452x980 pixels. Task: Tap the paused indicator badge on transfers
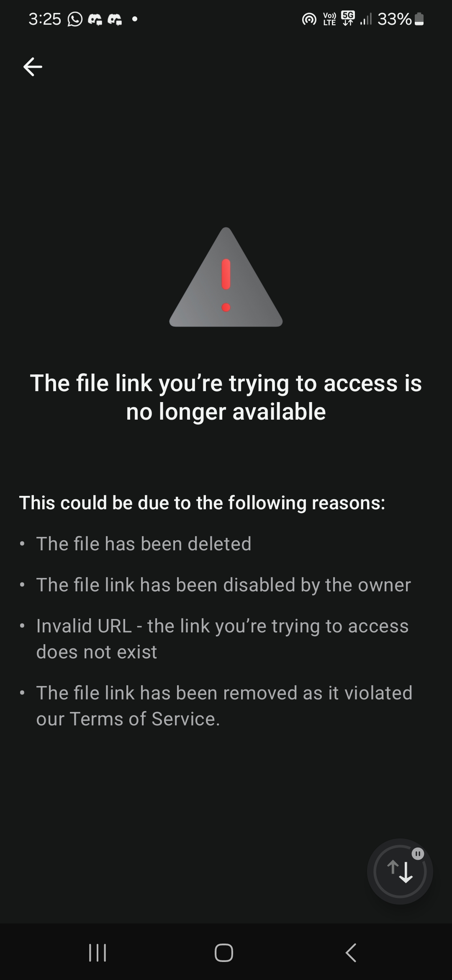point(418,854)
